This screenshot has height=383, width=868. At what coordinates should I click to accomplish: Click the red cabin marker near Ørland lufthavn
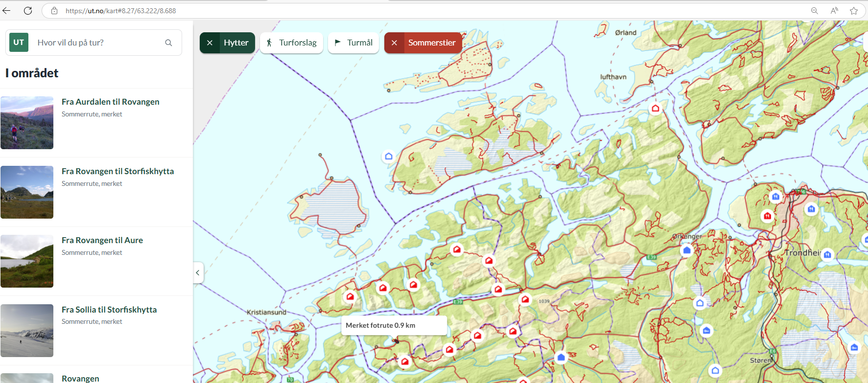655,108
